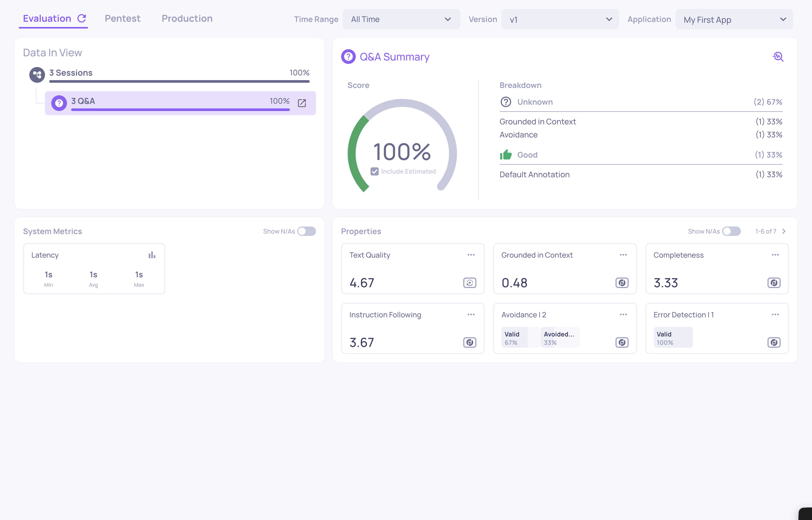The height and width of the screenshot is (520, 812).
Task: Open Latency bar chart icon
Action: pyautogui.click(x=152, y=255)
